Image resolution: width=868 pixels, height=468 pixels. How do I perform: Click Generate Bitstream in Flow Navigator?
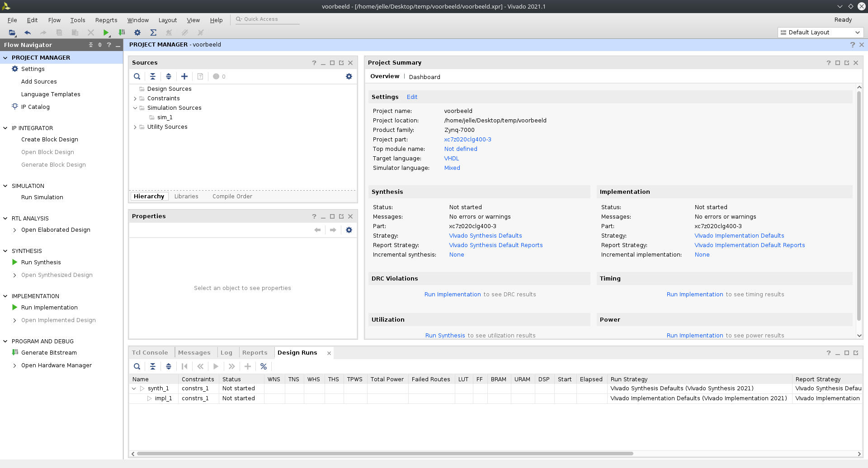pyautogui.click(x=49, y=353)
